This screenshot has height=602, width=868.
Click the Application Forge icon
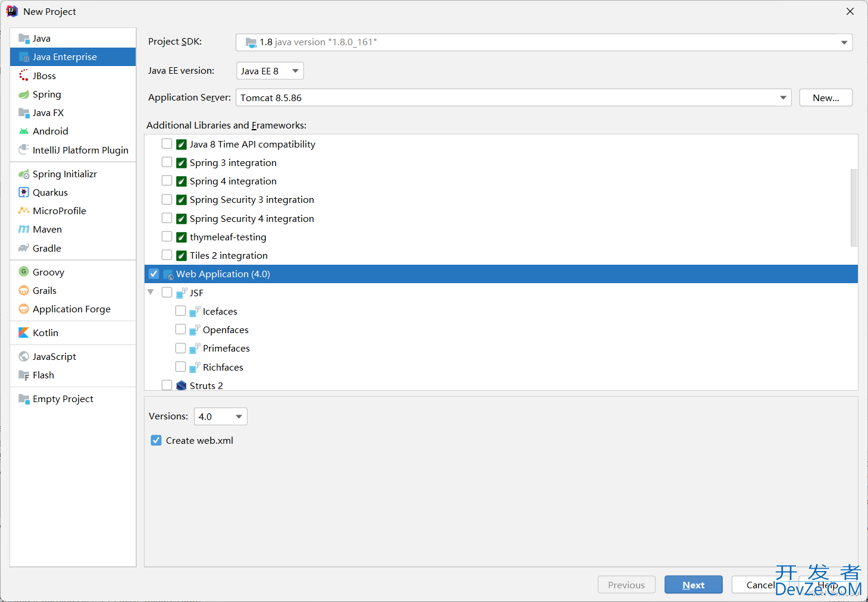tap(24, 309)
